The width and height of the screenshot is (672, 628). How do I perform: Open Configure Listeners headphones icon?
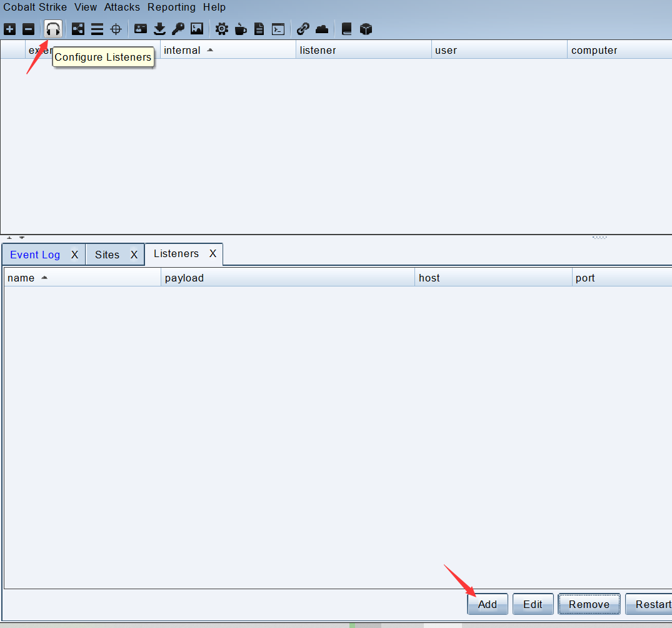(x=53, y=29)
